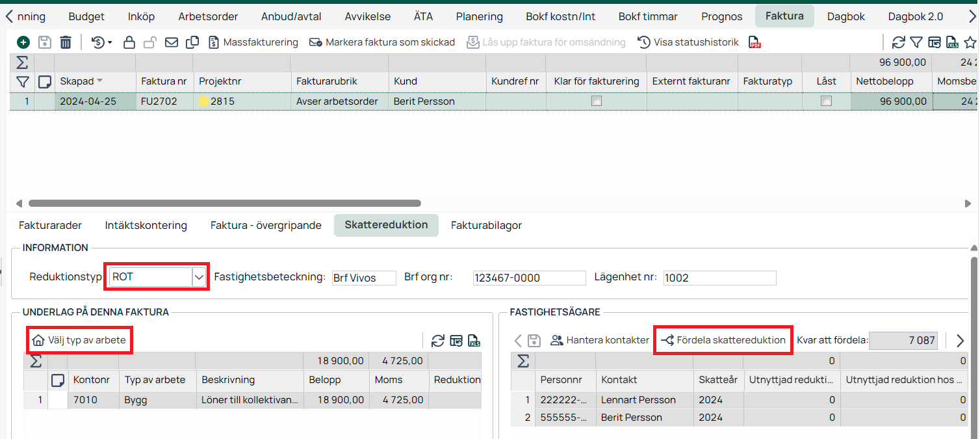
Task: Open the Arbetsorder tab
Action: [x=208, y=16]
